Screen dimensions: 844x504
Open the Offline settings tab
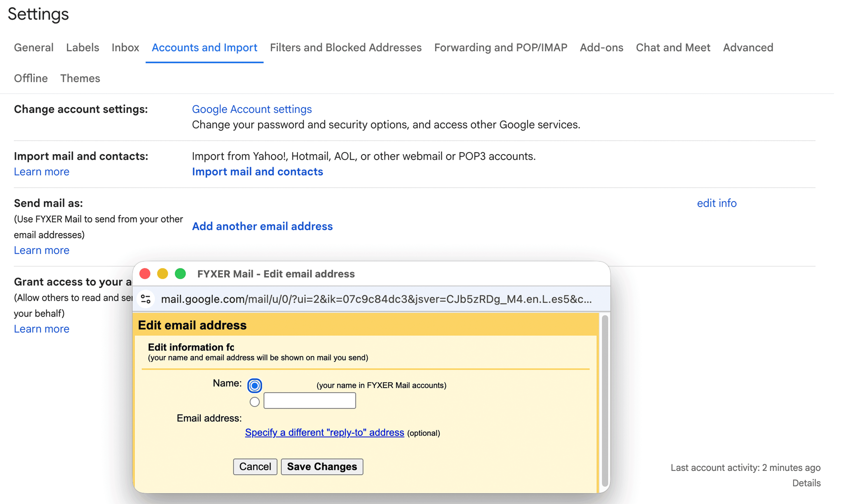[31, 78]
